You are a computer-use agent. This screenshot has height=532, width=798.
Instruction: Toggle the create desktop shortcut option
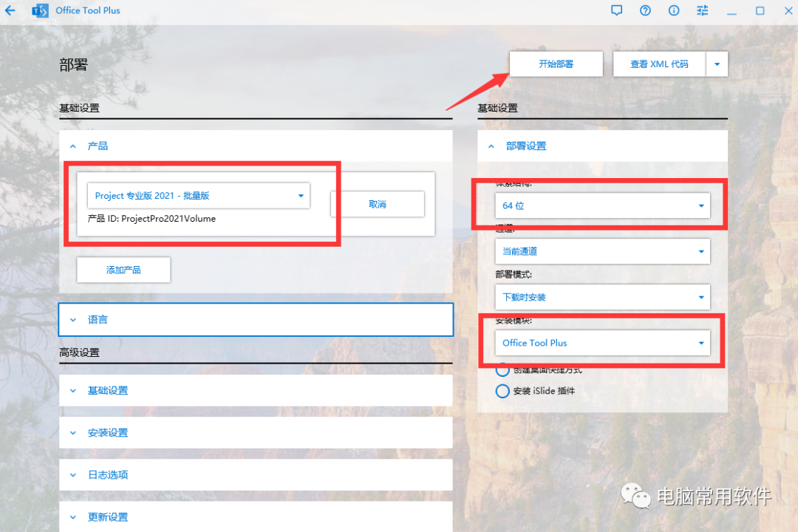click(502, 369)
